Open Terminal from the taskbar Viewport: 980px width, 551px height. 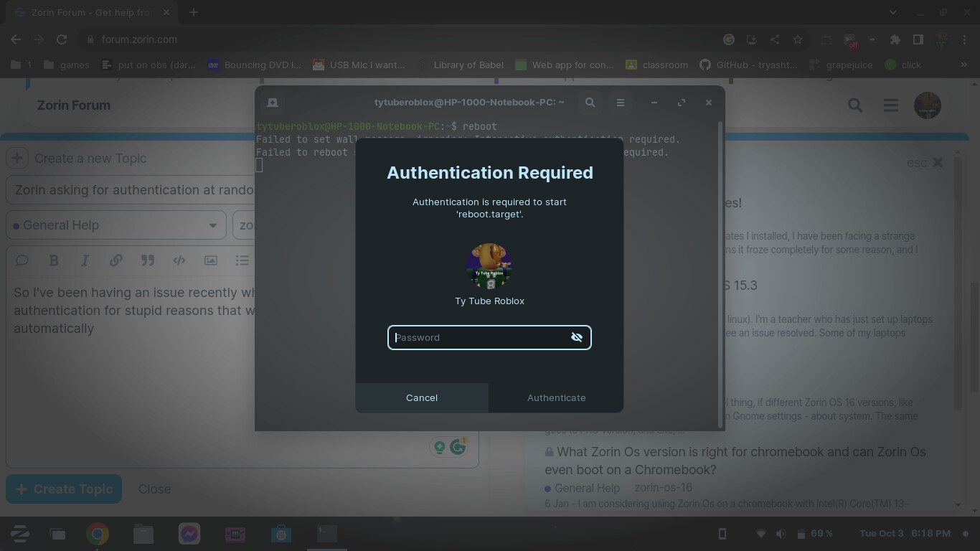tap(327, 534)
